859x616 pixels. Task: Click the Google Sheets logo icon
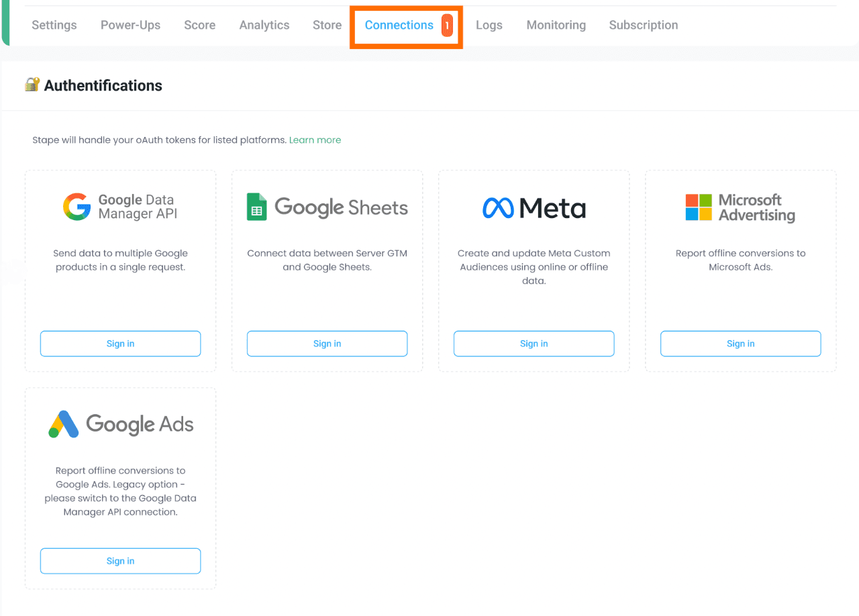click(x=256, y=207)
